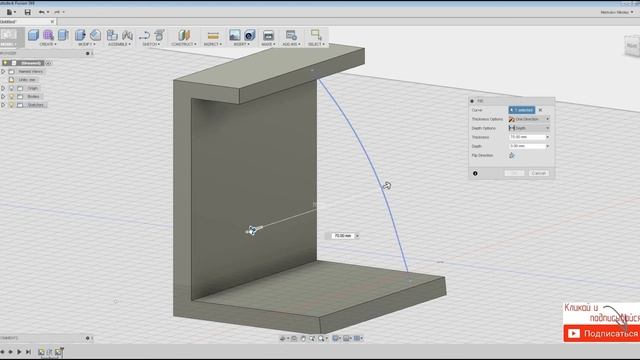Click the Orbit navigation icon

pos(283,338)
